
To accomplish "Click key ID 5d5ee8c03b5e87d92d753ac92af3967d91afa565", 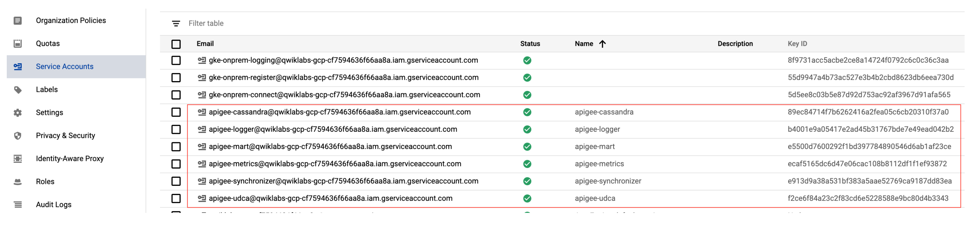I will point(869,95).
